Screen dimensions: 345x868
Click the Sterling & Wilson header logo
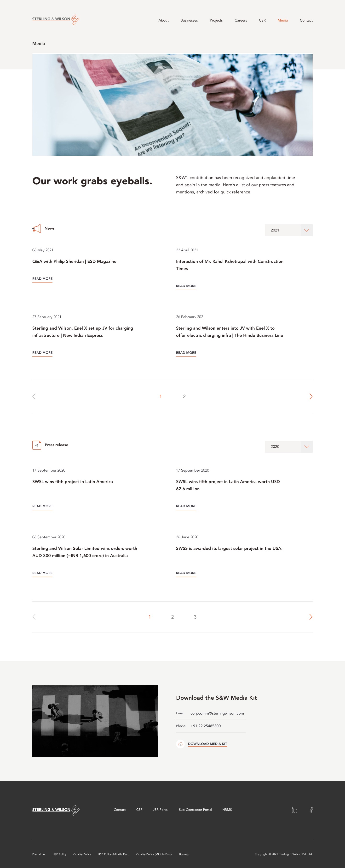pos(56,20)
